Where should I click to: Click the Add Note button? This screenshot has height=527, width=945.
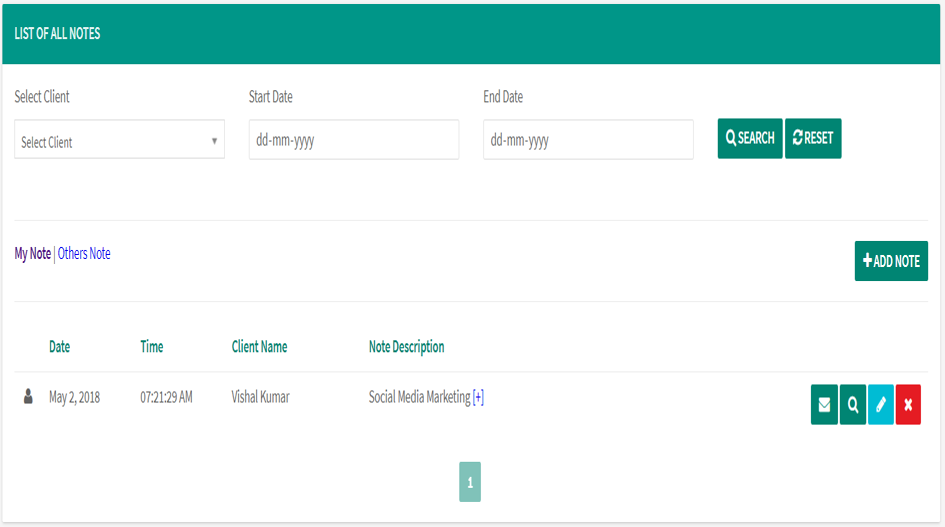coord(891,261)
